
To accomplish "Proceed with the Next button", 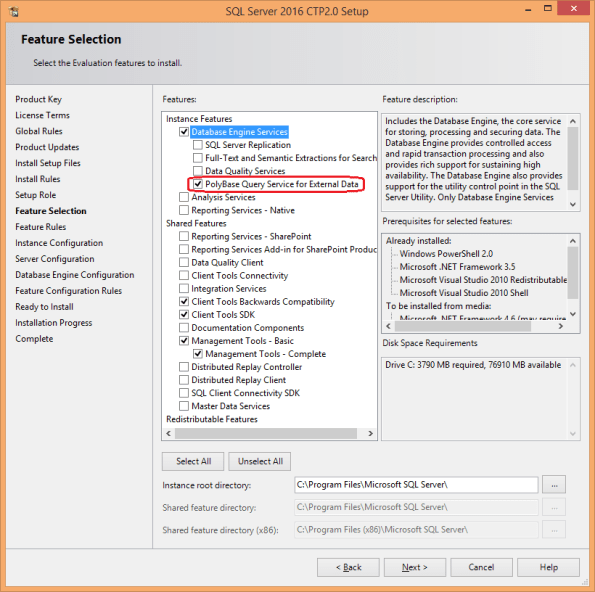I will click(x=415, y=567).
